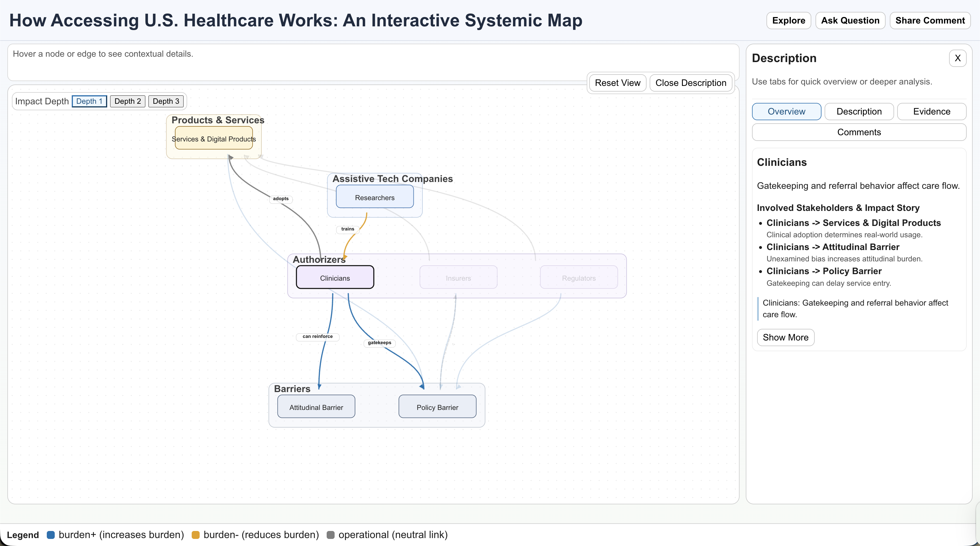Click the Barriers group title
Viewport: 980px width, 546px height.
pyautogui.click(x=292, y=389)
